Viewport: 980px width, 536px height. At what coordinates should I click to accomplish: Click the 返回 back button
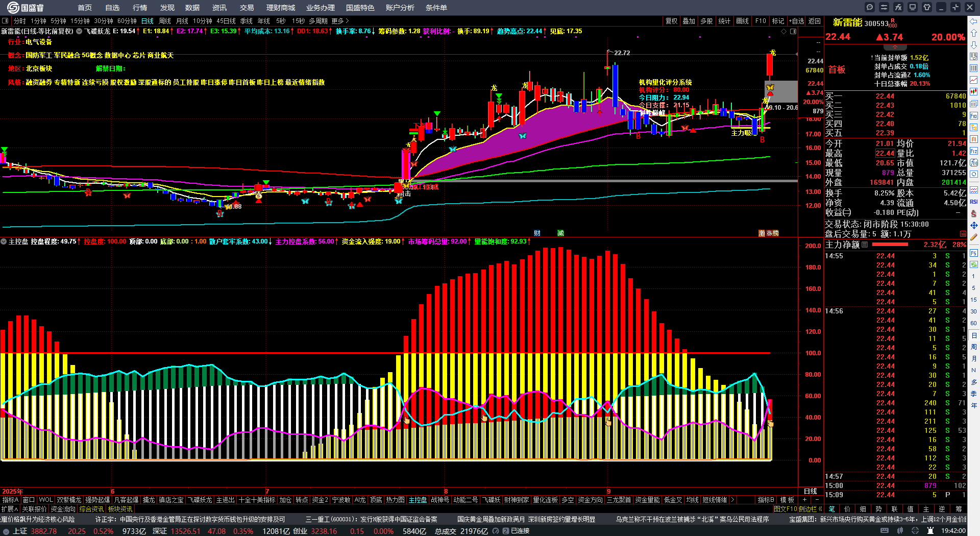coord(815,21)
